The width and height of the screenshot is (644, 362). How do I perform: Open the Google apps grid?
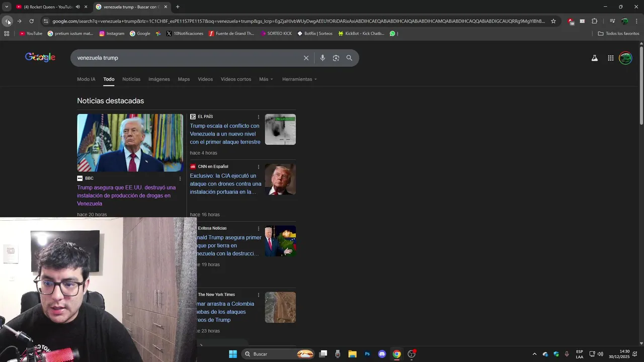click(610, 58)
